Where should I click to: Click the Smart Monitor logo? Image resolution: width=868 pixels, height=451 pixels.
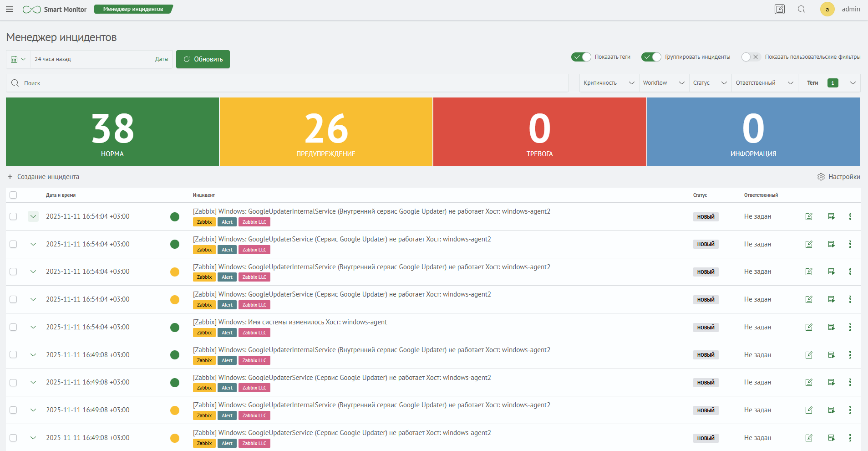[55, 10]
